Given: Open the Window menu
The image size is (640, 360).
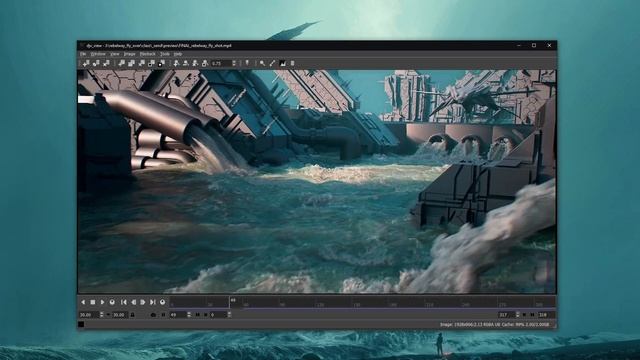Looking at the screenshot, I should [98, 54].
